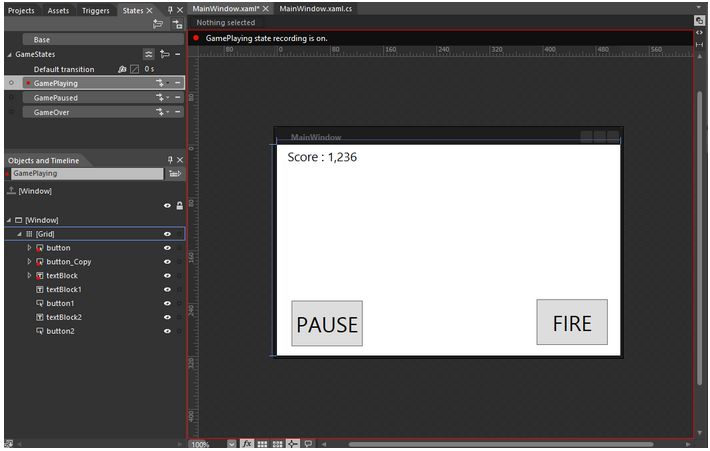Select button1 in the object tree
Viewport: 710px width, 451px height.
pyautogui.click(x=60, y=303)
